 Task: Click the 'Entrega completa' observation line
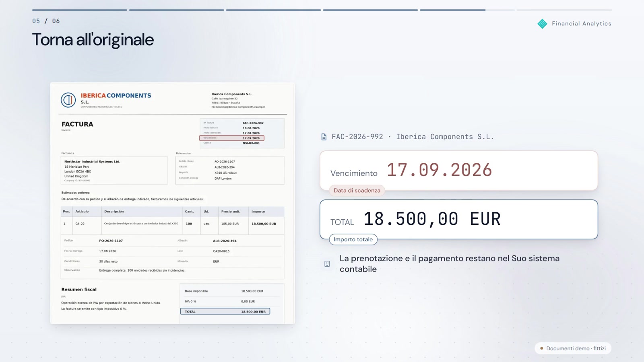click(142, 270)
